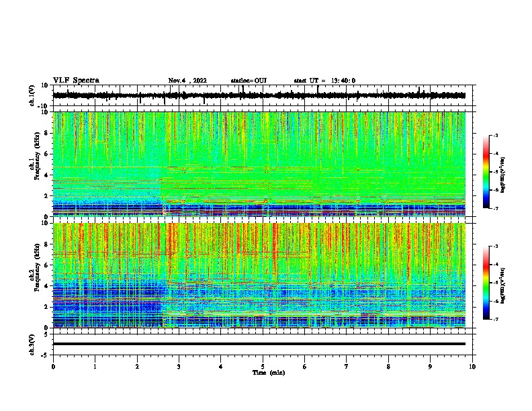532x411 pixels.
Task: Click time axis tick label '5'
Action: coord(263,367)
